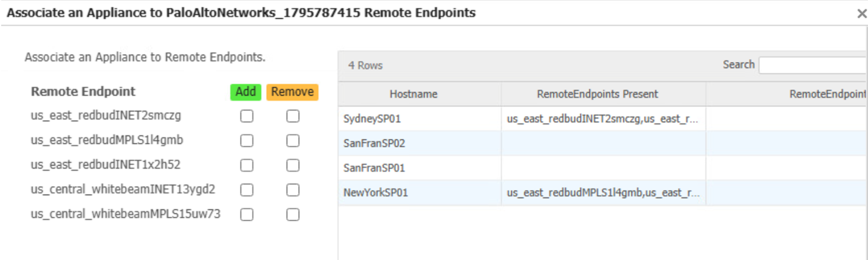Check Add for us_east_redbudINET2smczg
Viewport: 868px width, 260px height.
pyautogui.click(x=247, y=116)
